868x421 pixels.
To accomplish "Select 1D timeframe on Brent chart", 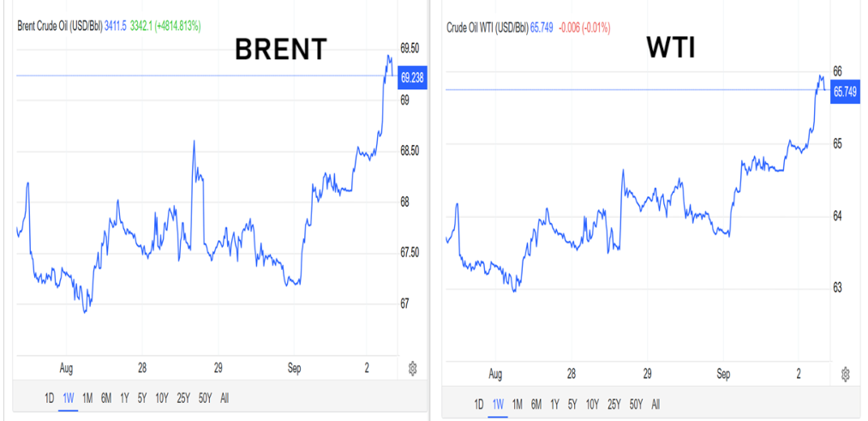I will click(50, 398).
